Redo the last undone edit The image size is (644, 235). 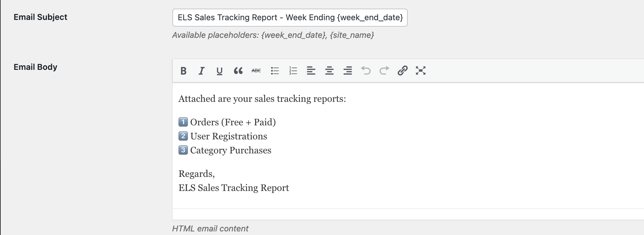pos(384,70)
